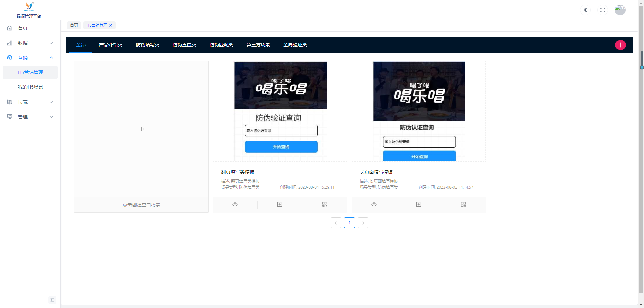Click 创建时间: 2023-08-03 14:14:57 text

pyautogui.click(x=446, y=187)
